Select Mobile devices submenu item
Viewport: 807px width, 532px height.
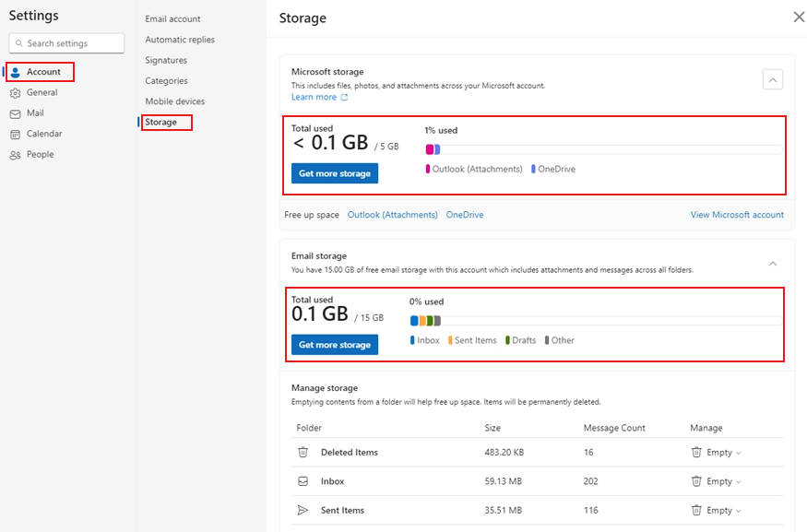click(x=174, y=101)
